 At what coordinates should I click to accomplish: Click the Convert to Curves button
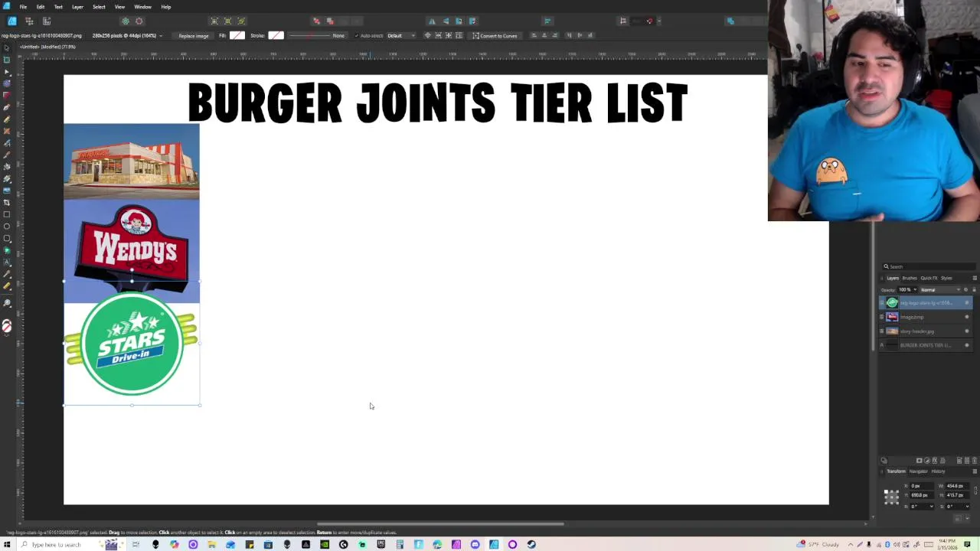(x=495, y=35)
